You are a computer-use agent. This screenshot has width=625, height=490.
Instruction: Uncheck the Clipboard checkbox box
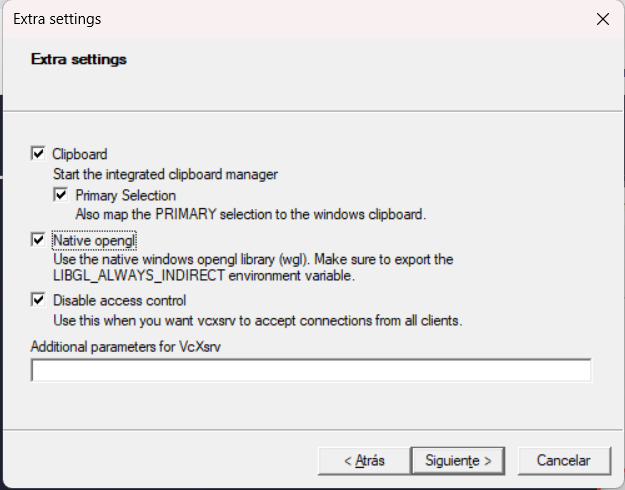pos(39,154)
